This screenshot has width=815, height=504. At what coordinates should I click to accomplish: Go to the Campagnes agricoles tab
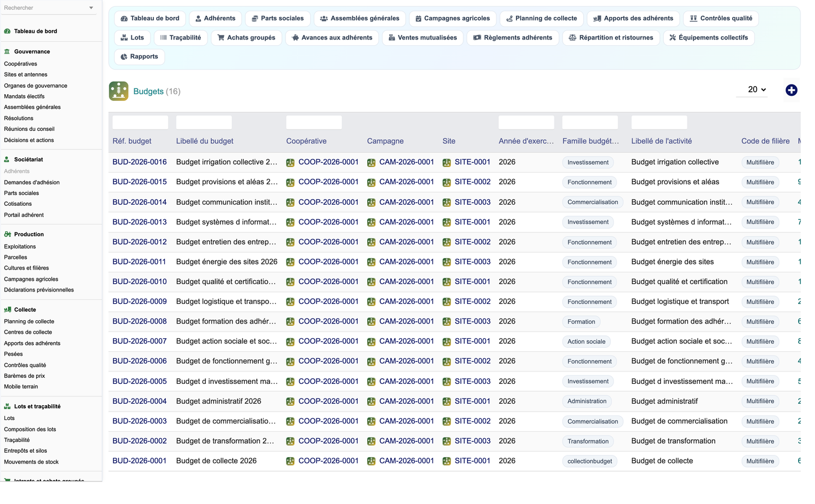coord(452,19)
